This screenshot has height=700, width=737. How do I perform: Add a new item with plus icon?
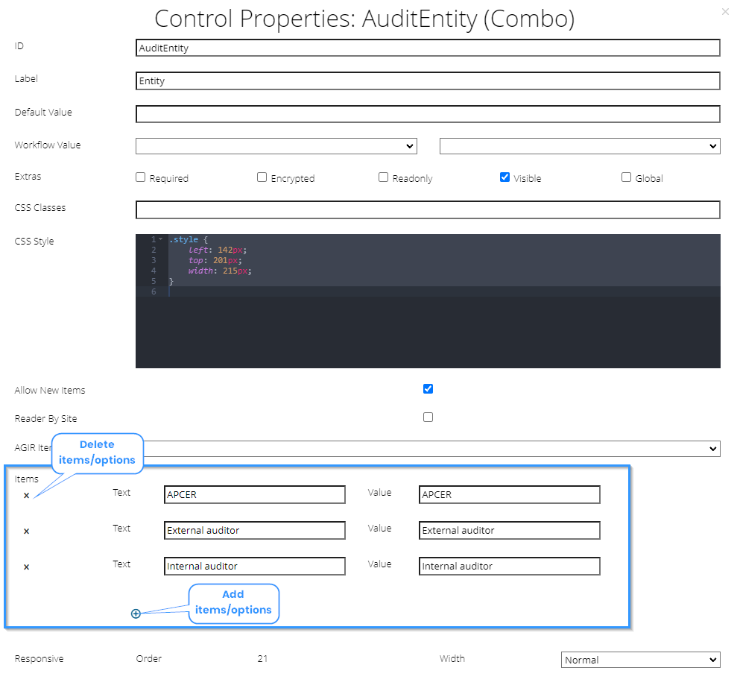[x=136, y=614]
